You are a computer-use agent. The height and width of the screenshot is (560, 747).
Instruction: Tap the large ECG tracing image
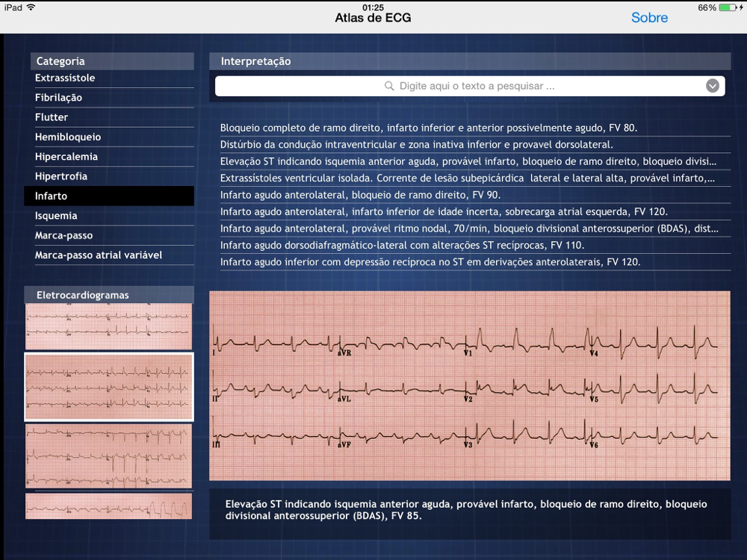pyautogui.click(x=469, y=385)
